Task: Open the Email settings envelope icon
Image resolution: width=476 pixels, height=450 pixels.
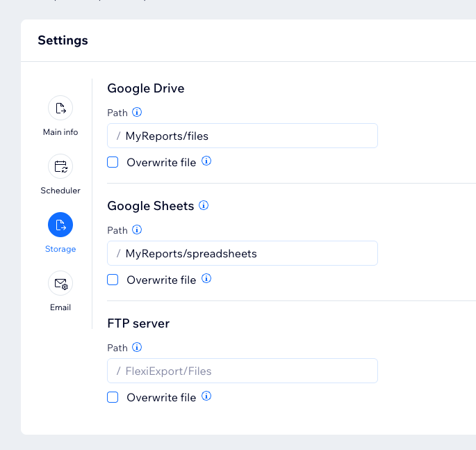Action: (x=60, y=283)
